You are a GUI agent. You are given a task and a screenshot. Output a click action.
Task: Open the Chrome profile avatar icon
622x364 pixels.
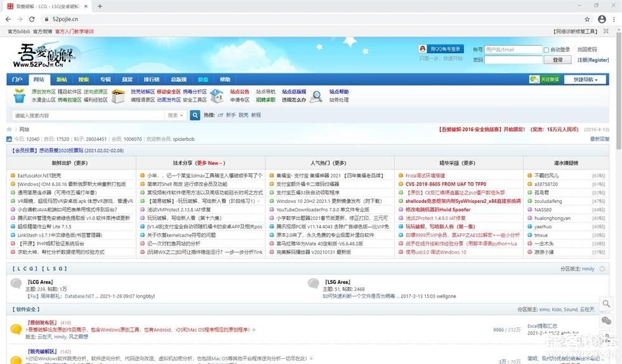click(602, 19)
